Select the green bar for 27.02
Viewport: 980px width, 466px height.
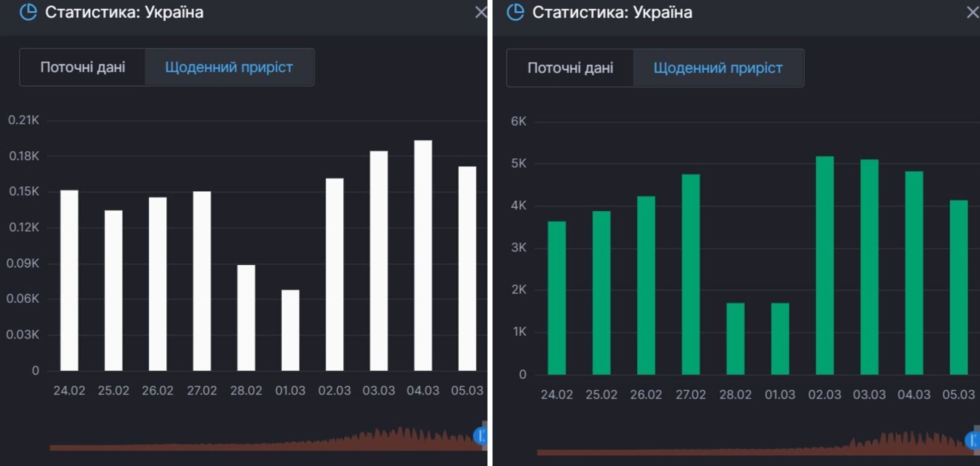coord(691,274)
